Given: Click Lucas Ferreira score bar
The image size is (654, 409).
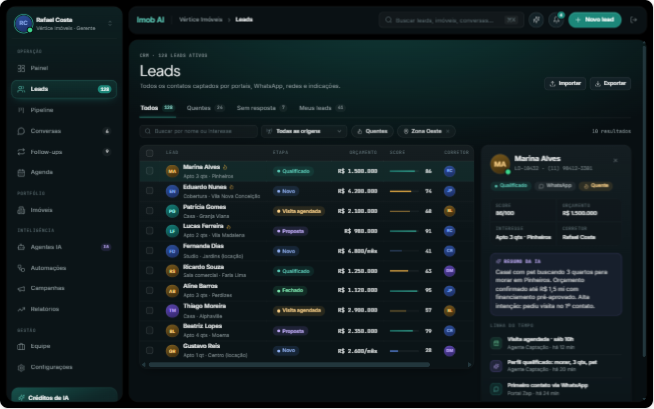Looking at the screenshot, I should click(x=404, y=231).
